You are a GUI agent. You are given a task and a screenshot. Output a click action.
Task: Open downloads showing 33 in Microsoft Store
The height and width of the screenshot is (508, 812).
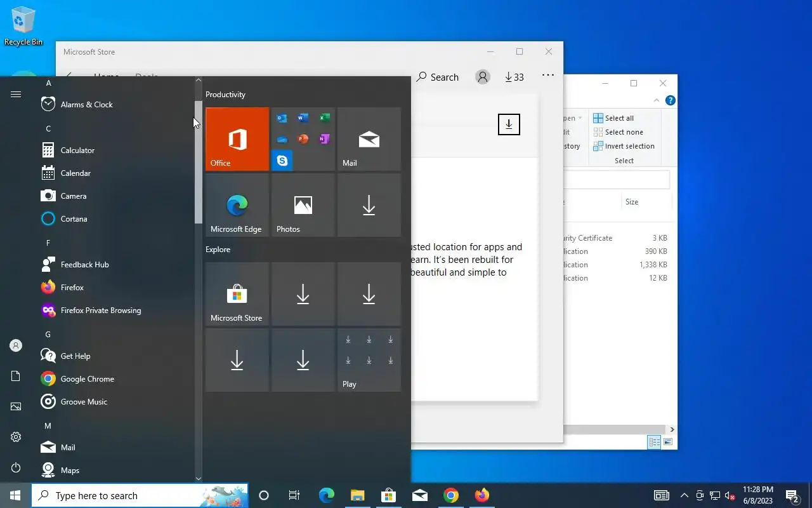click(514, 77)
